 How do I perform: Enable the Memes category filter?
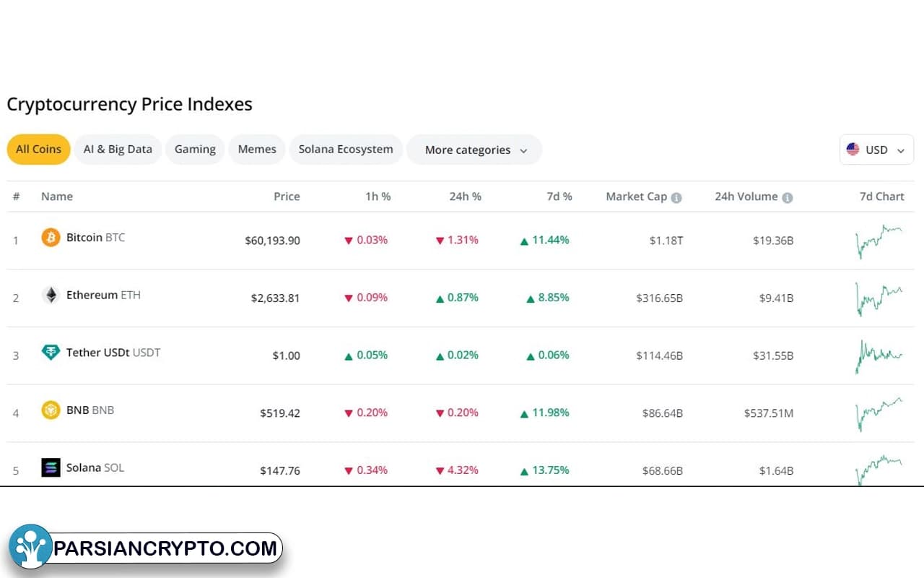257,149
